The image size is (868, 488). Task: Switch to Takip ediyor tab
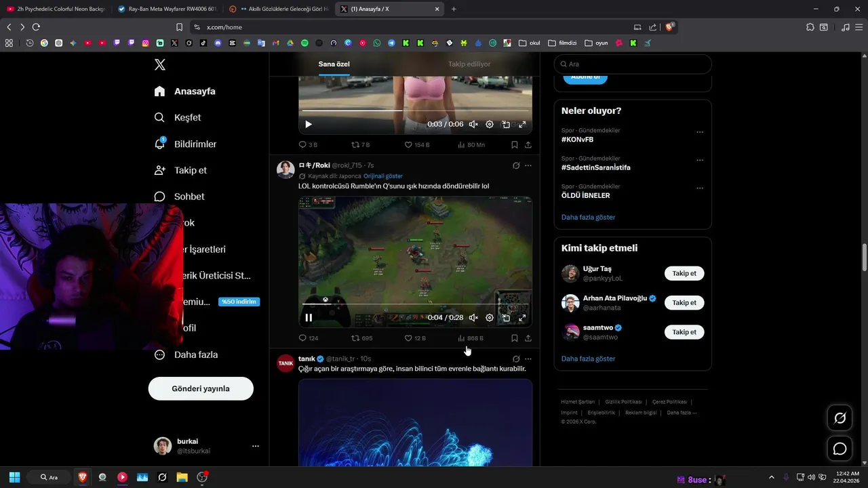(x=469, y=64)
